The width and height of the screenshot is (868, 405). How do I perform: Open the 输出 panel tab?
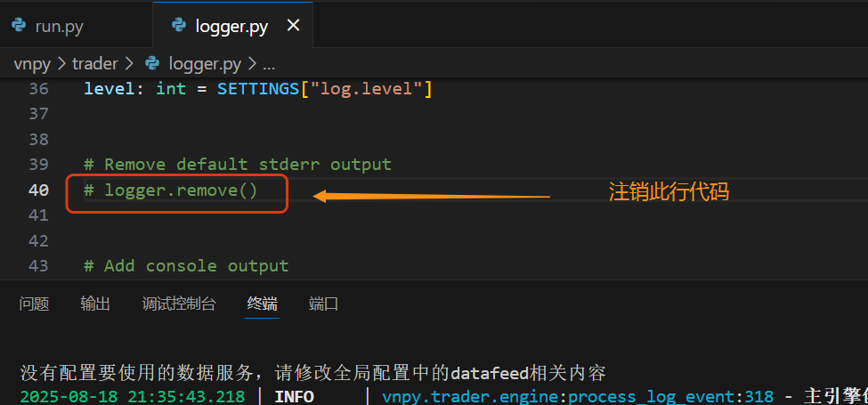click(95, 304)
